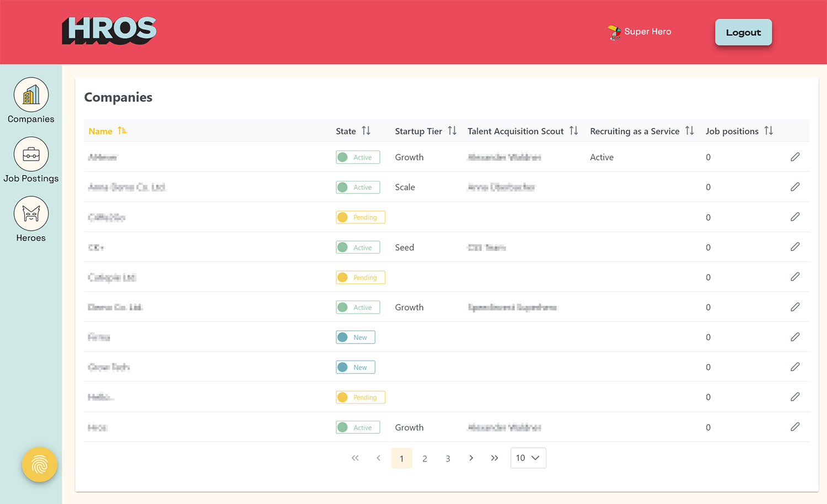Click the Logout button
The image size is (827, 504).
click(x=743, y=32)
